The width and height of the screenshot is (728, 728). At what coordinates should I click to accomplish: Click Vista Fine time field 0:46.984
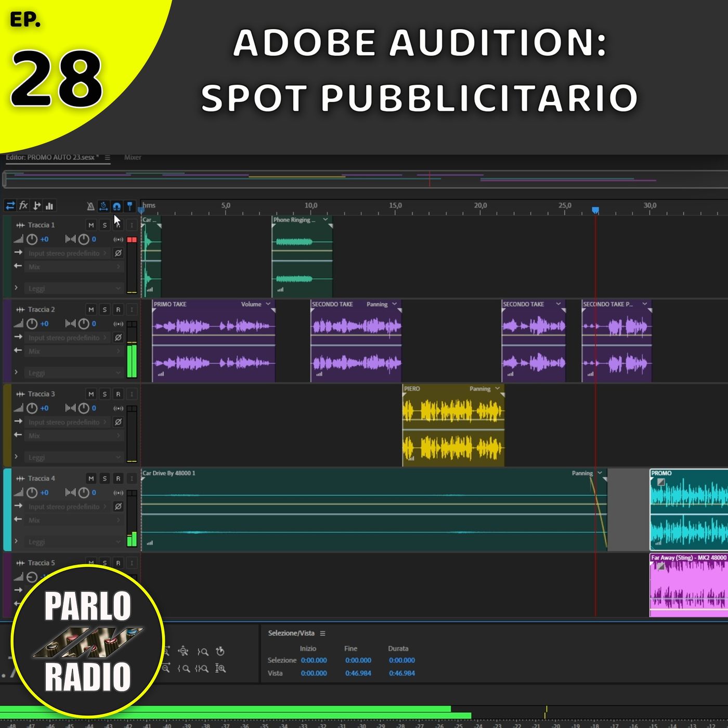click(x=358, y=673)
